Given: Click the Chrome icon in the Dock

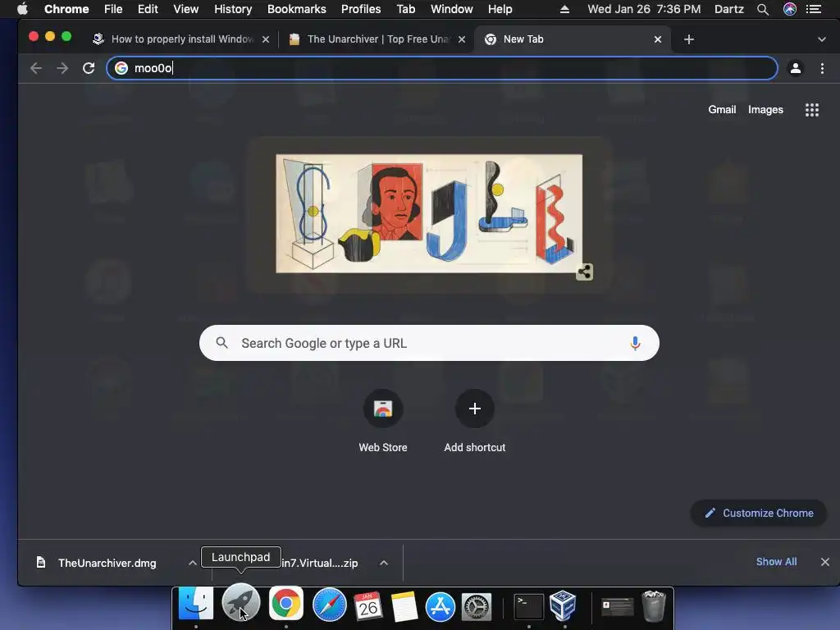Looking at the screenshot, I should tap(286, 604).
